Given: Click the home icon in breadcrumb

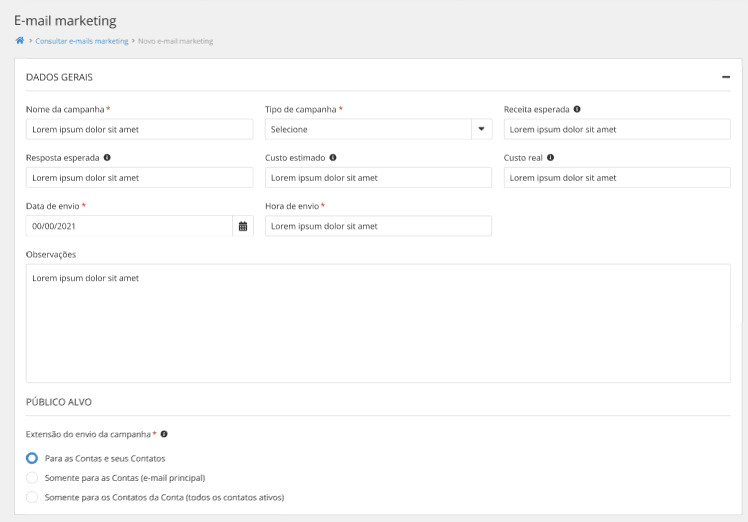Looking at the screenshot, I should pyautogui.click(x=20, y=41).
